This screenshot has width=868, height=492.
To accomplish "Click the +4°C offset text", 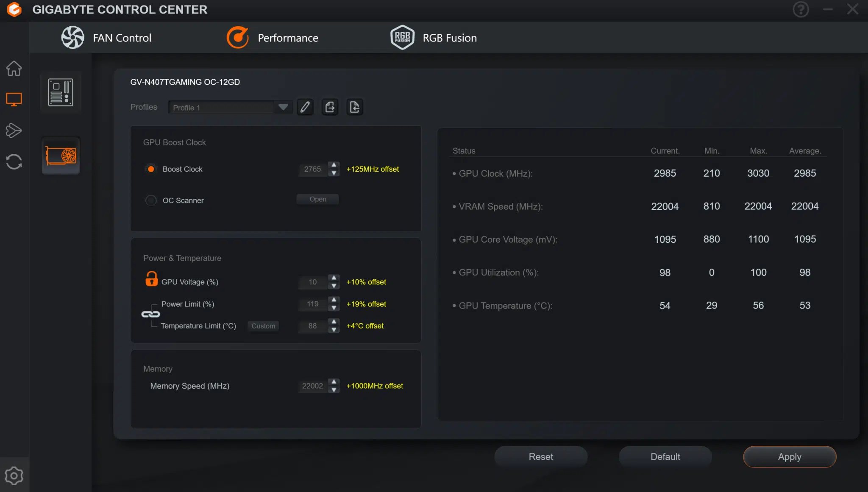I will point(365,326).
